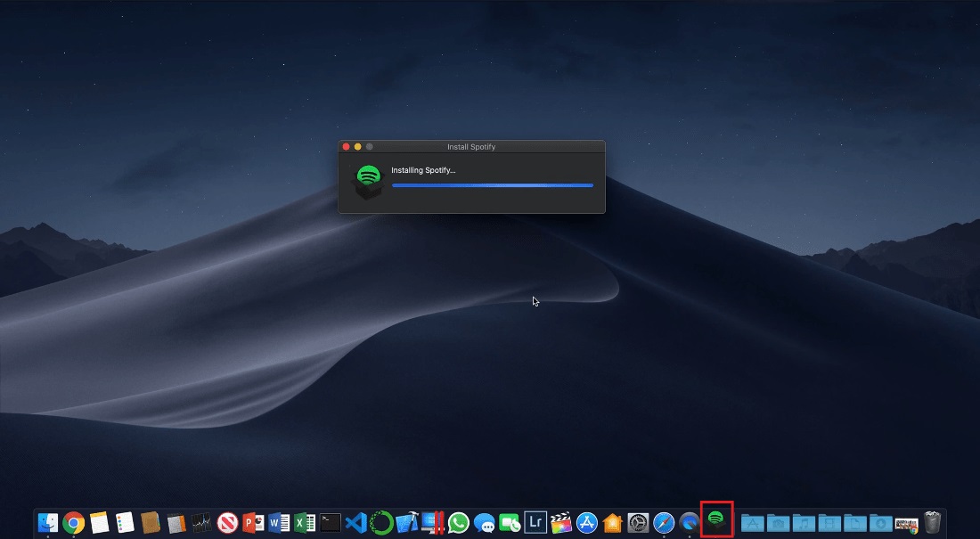This screenshot has height=539, width=980.
Task: Open the Messages app in the Dock
Action: pyautogui.click(x=485, y=522)
